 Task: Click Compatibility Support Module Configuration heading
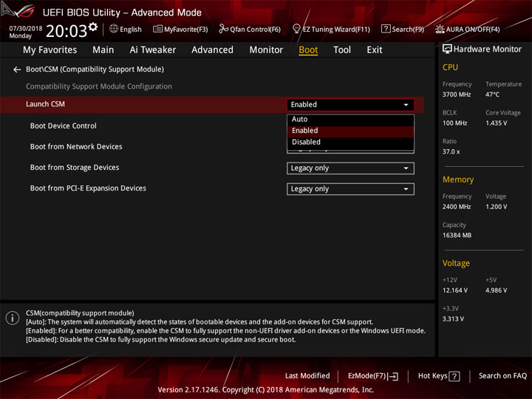[x=99, y=86]
